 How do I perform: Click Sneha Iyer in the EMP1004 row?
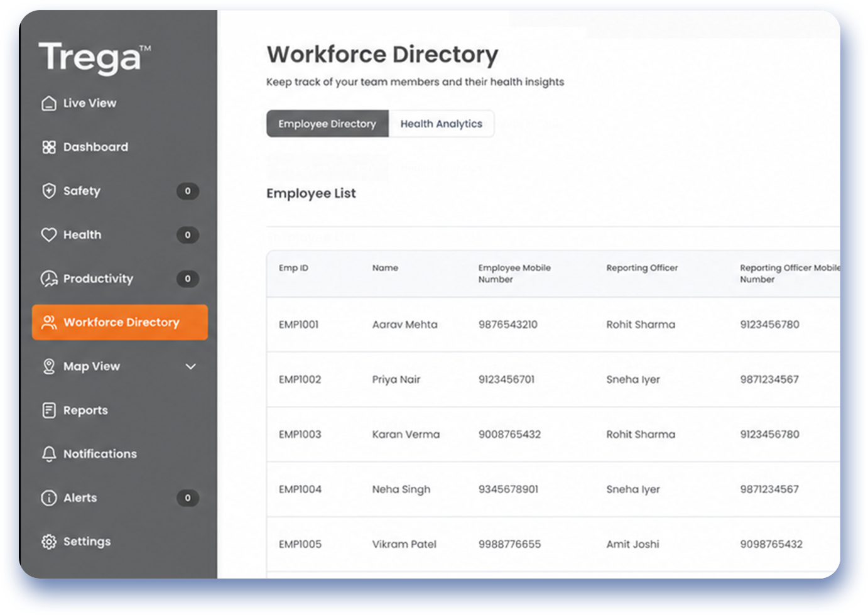[633, 489]
